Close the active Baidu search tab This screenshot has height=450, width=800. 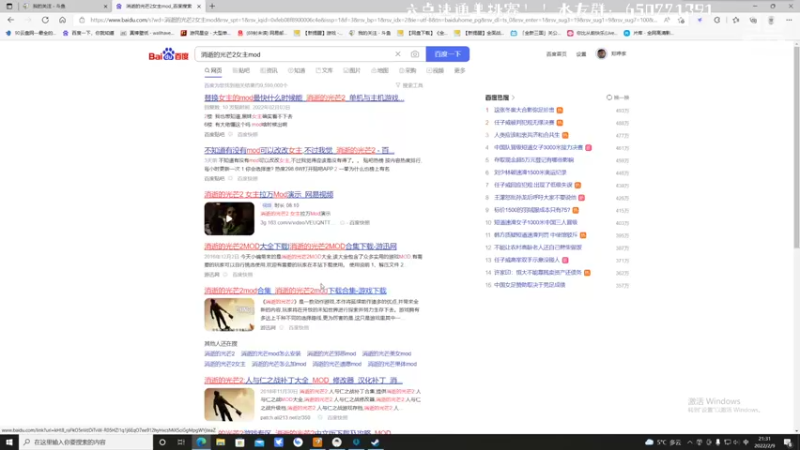click(199, 6)
